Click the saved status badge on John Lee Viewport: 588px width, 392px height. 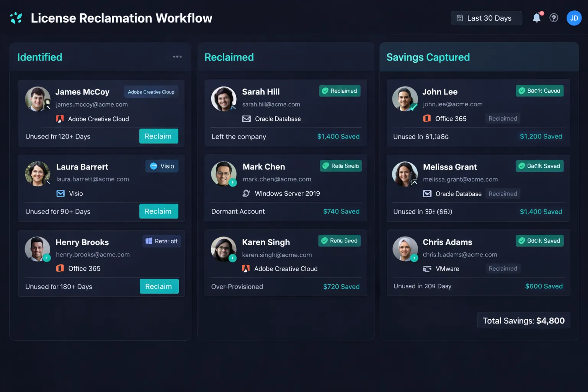(539, 91)
